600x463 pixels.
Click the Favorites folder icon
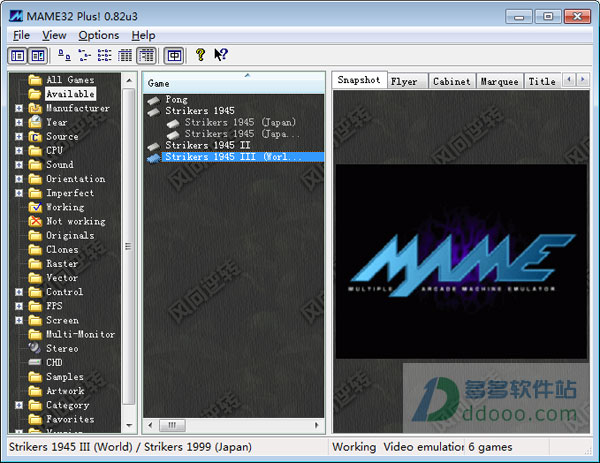click(x=35, y=419)
